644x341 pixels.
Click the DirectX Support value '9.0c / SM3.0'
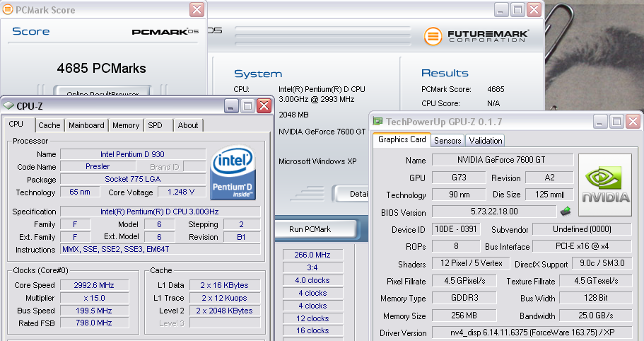[602, 263]
